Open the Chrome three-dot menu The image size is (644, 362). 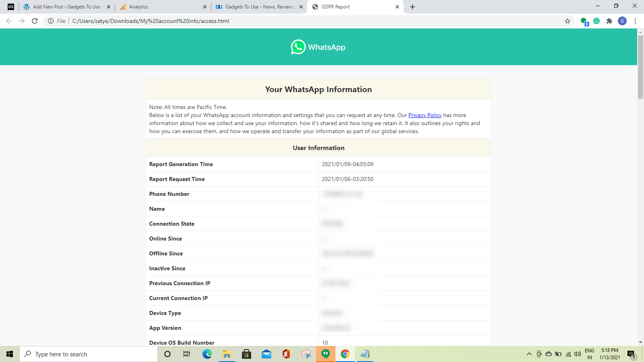coord(635,21)
